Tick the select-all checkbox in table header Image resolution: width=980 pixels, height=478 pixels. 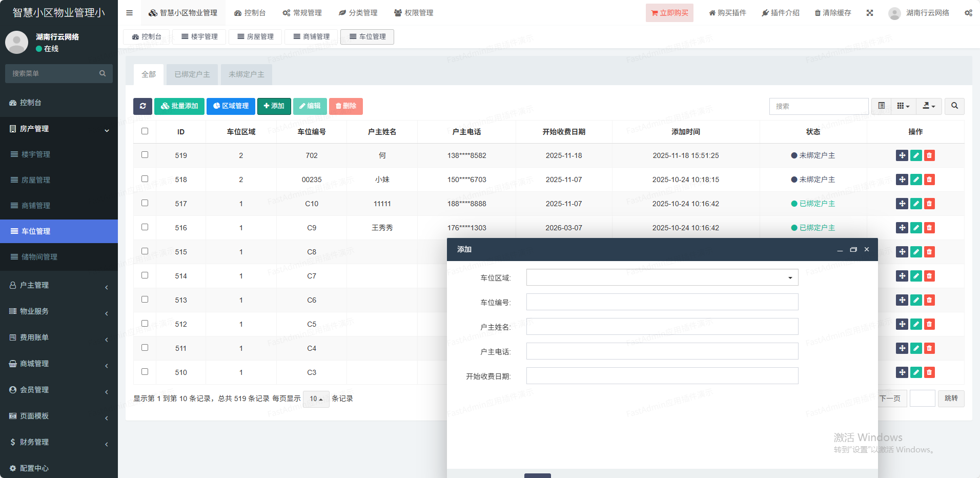pyautogui.click(x=145, y=131)
